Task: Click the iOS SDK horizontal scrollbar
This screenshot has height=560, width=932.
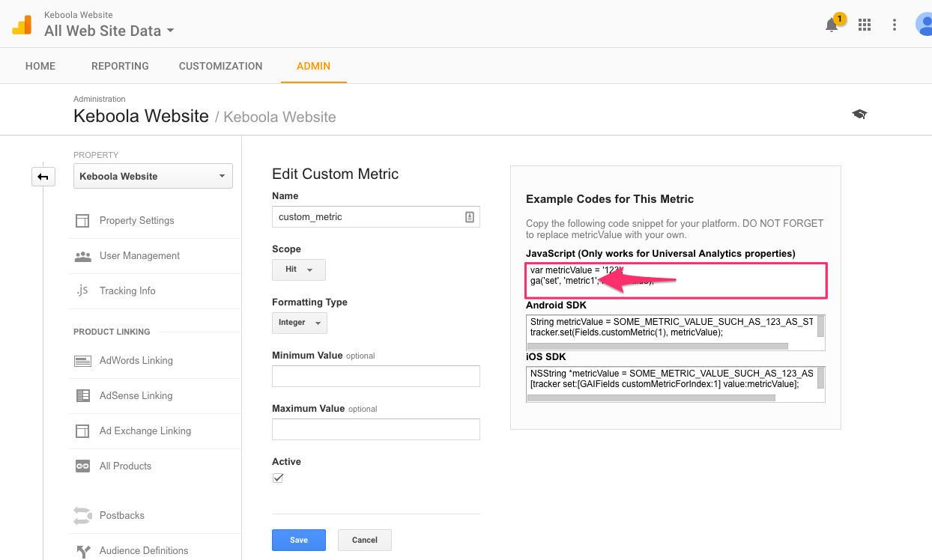Action: (x=652, y=398)
